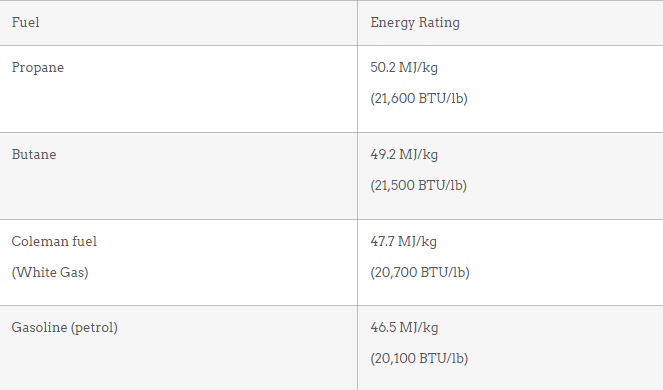This screenshot has width=663, height=390.
Task: Click empty space beside Gasoline energy rating
Action: pyautogui.click(x=567, y=347)
